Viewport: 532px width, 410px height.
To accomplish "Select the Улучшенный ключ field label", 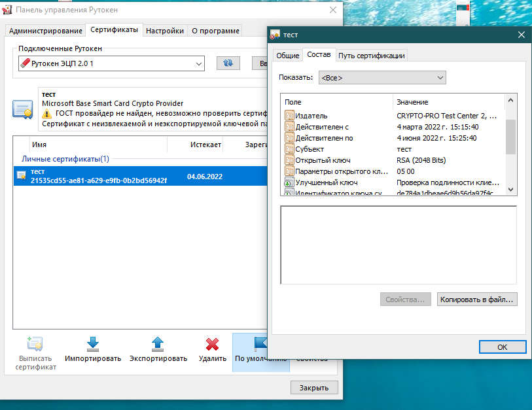I will coord(327,182).
